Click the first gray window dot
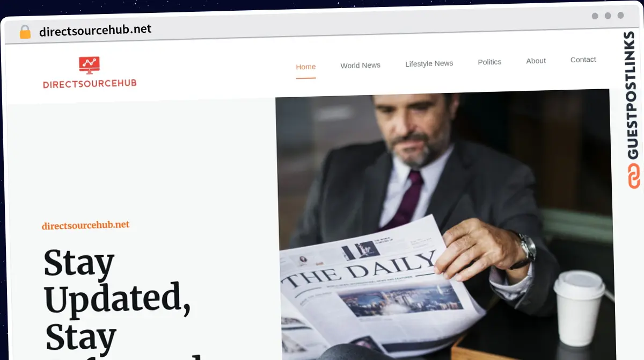This screenshot has height=360, width=644. pyautogui.click(x=595, y=16)
